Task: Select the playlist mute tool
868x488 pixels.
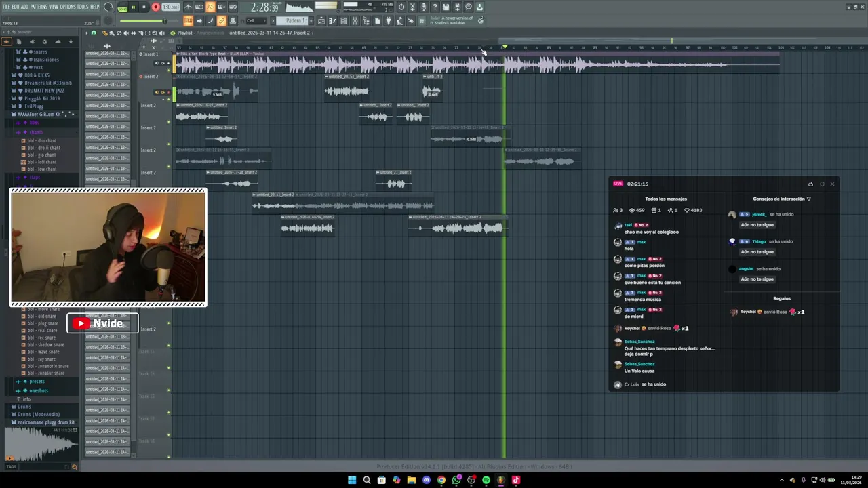Action: pyautogui.click(x=126, y=33)
